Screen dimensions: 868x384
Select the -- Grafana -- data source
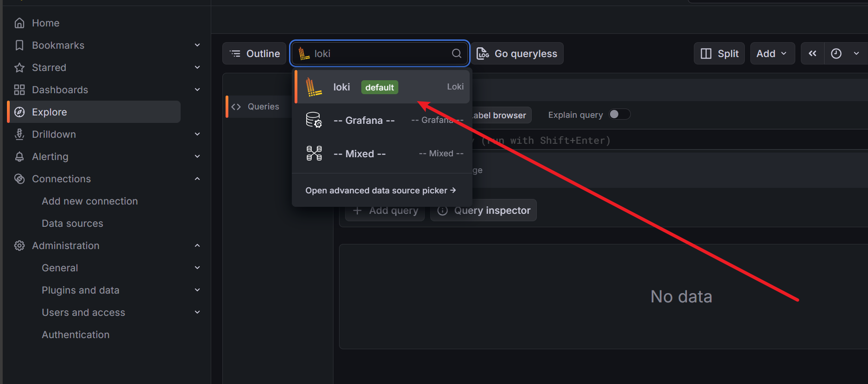coord(382,120)
